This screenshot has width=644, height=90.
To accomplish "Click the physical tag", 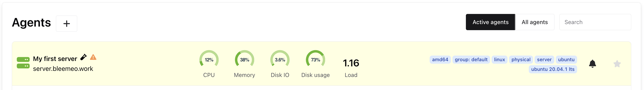I will pyautogui.click(x=521, y=60).
